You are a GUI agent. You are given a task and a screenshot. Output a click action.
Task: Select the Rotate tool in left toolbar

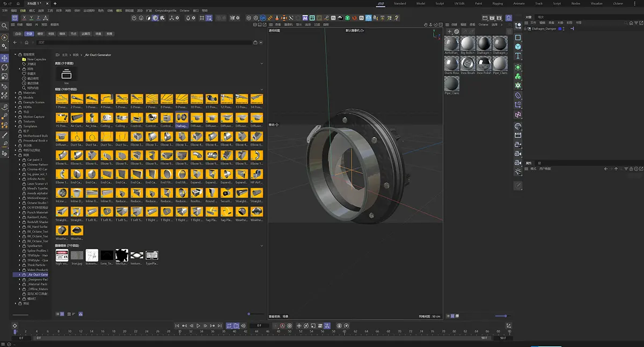point(5,68)
